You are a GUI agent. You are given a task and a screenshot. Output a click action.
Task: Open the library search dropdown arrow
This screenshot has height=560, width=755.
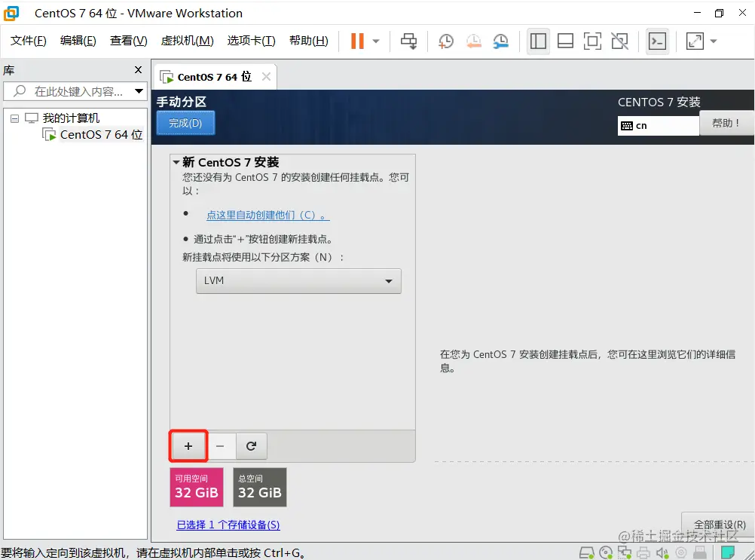coord(139,91)
